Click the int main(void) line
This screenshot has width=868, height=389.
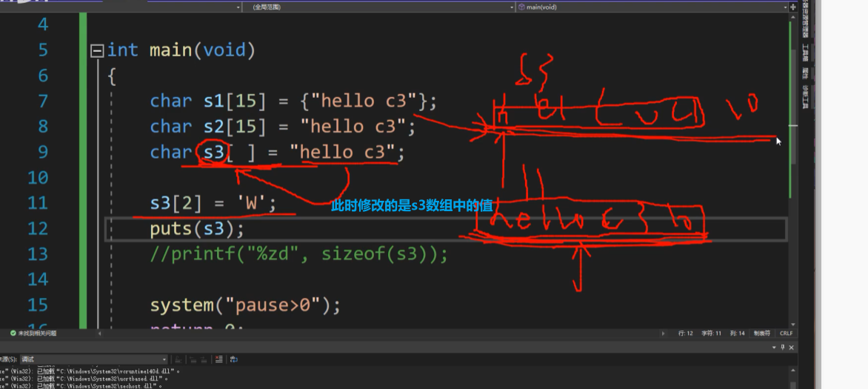181,51
